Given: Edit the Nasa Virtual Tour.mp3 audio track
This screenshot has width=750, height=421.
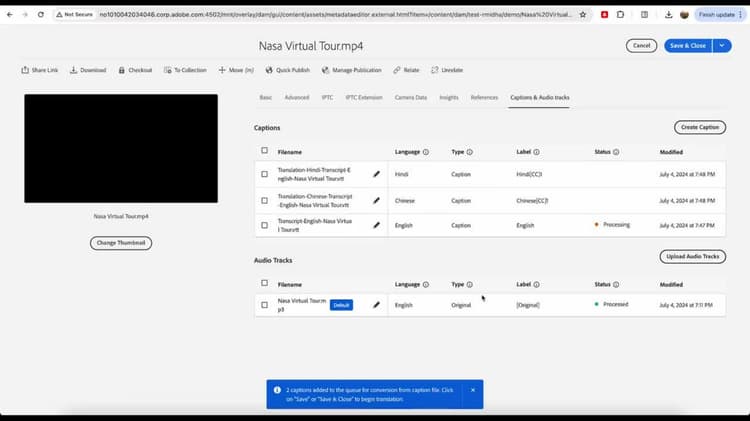Looking at the screenshot, I should point(376,305).
